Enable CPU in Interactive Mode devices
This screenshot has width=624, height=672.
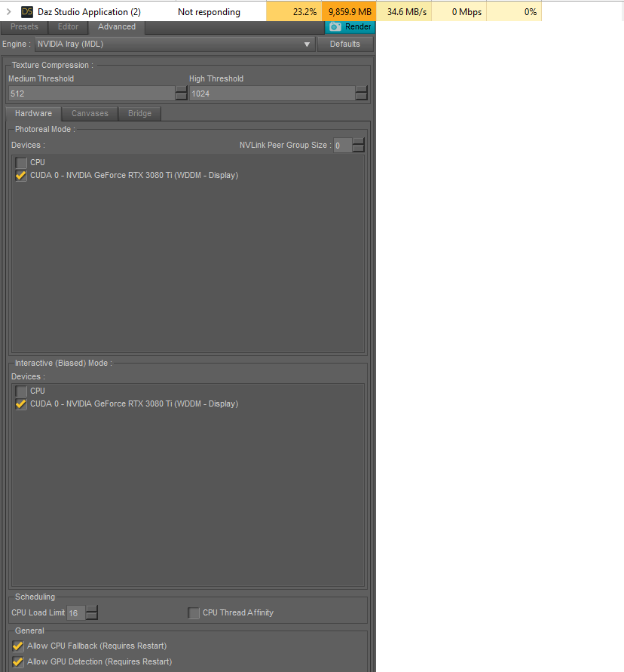(x=21, y=391)
